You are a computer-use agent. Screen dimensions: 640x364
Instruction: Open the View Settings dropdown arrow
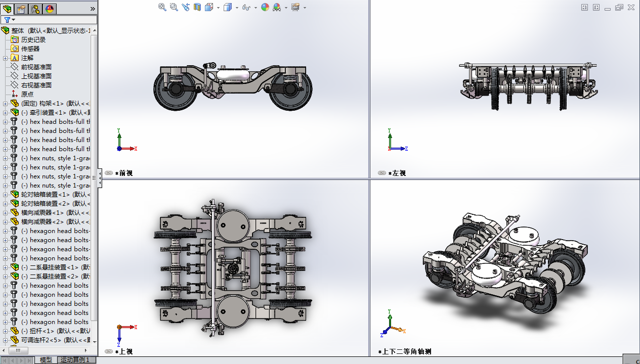point(305,8)
